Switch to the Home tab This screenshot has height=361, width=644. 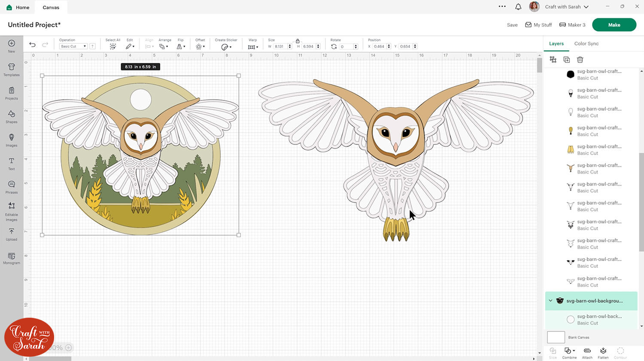point(17,7)
